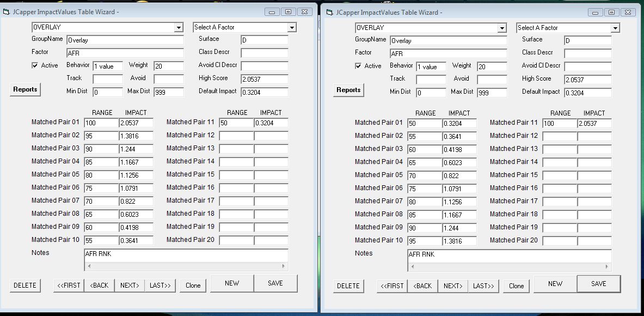Click Matched Pair 08 range field in right window
The height and width of the screenshot is (316, 644).
425,215
